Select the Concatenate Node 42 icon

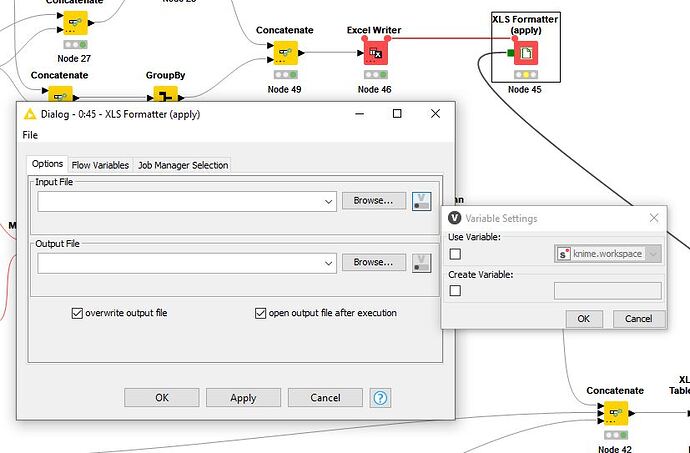coord(616,413)
